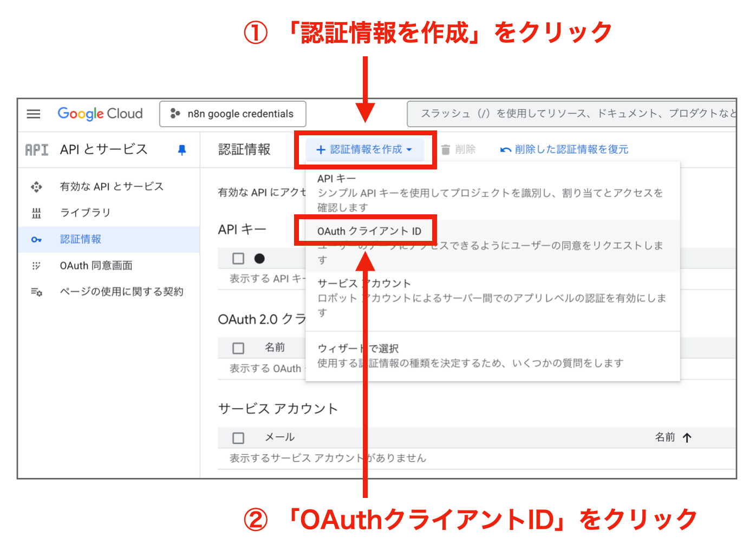Click the 削除 trash icon
Screen dimensions: 756x551
[445, 149]
